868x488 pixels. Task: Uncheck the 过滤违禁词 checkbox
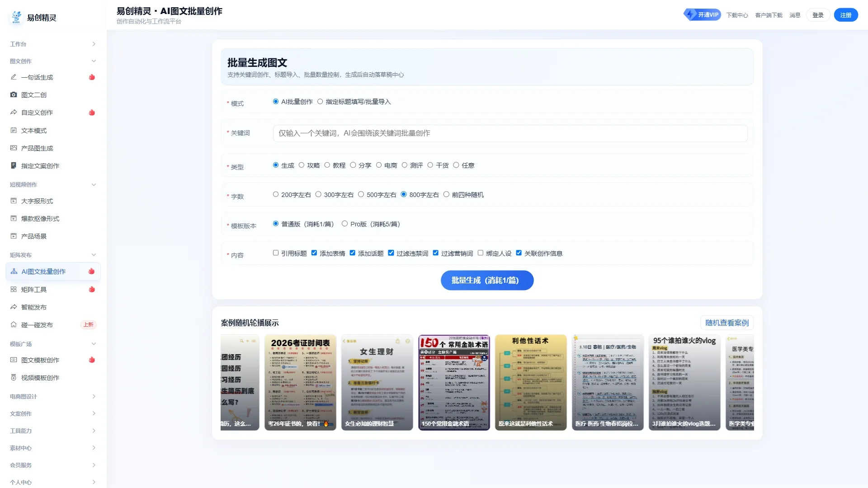[391, 253]
